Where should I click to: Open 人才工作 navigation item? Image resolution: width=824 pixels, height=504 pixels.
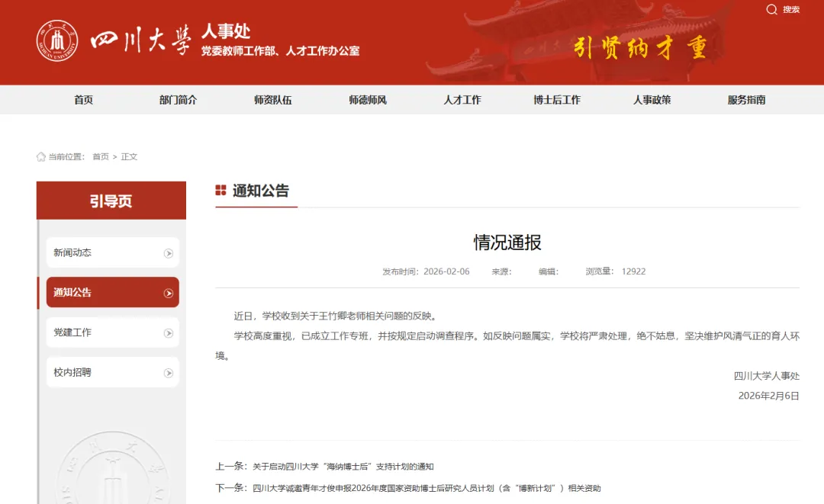462,100
